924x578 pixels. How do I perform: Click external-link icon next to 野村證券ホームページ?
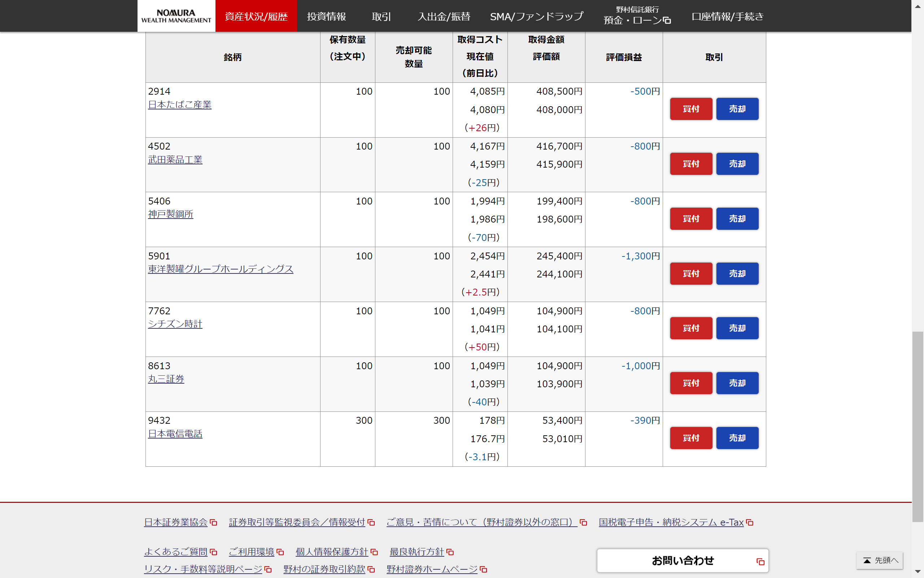(x=484, y=570)
